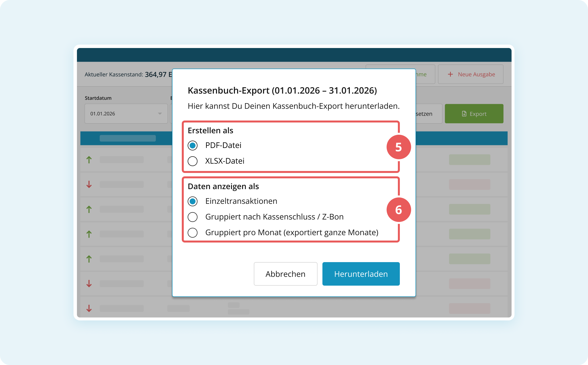Click the green up arrow of the first transaction
Screen dimensions: 588x365
point(89,160)
